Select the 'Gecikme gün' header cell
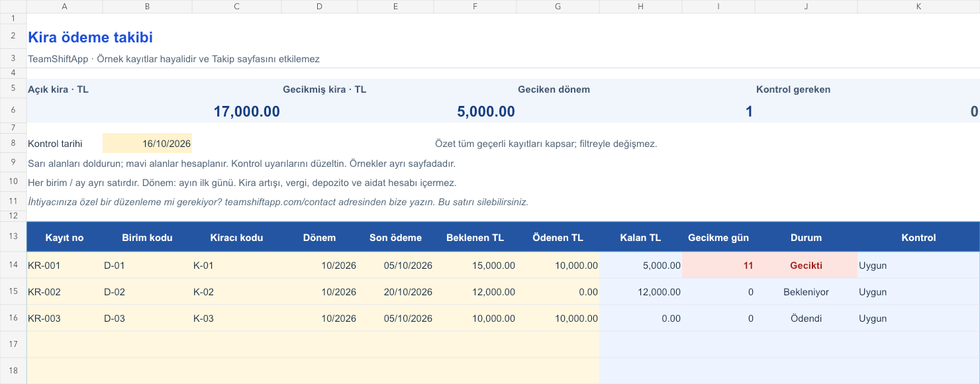This screenshot has width=980, height=384. tap(718, 238)
